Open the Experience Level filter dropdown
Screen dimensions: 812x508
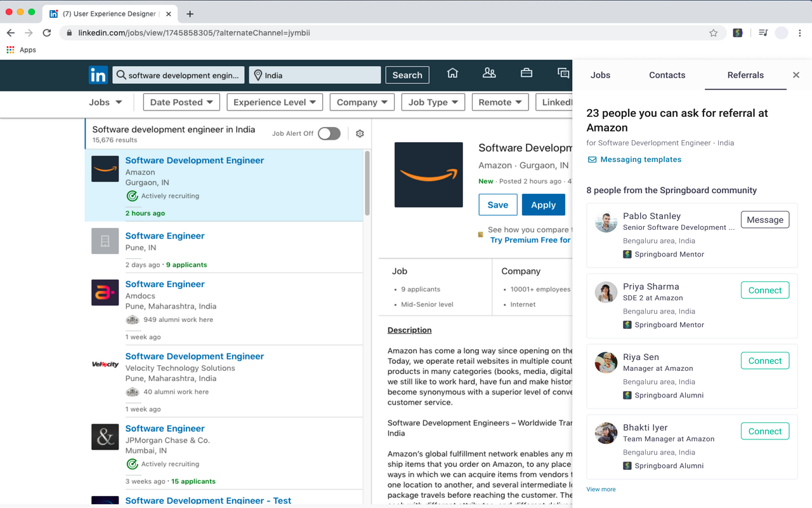tap(275, 102)
